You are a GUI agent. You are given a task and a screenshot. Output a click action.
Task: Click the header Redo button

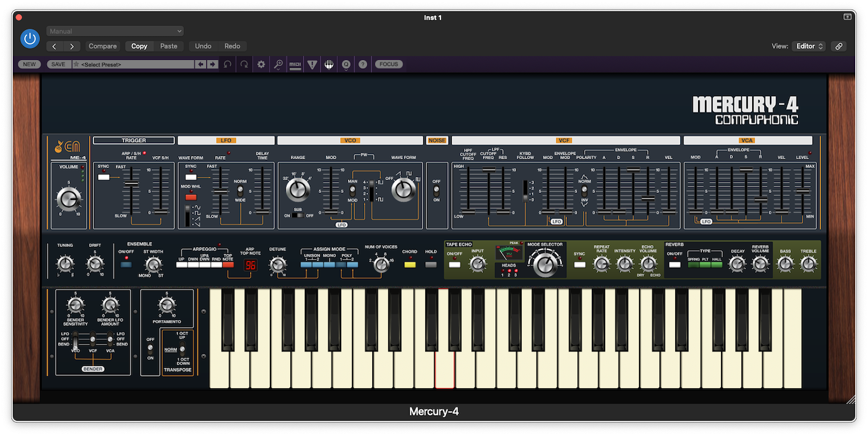pyautogui.click(x=232, y=46)
